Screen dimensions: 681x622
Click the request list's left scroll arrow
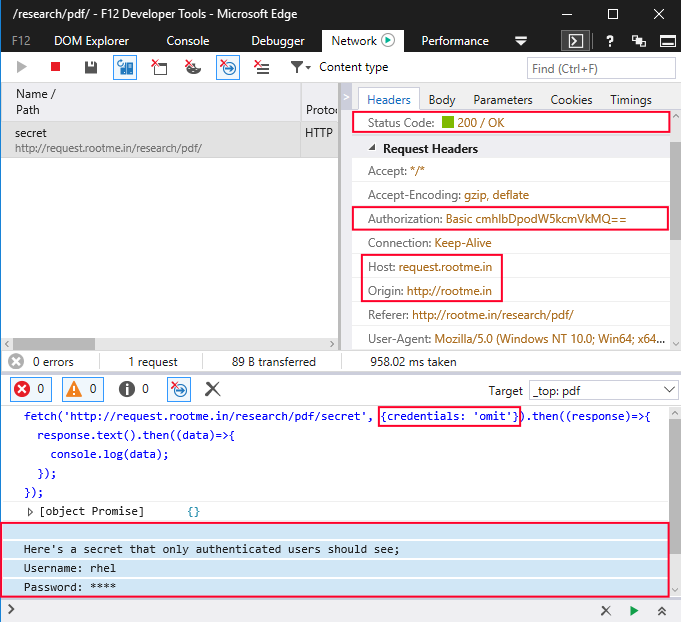coord(7,344)
